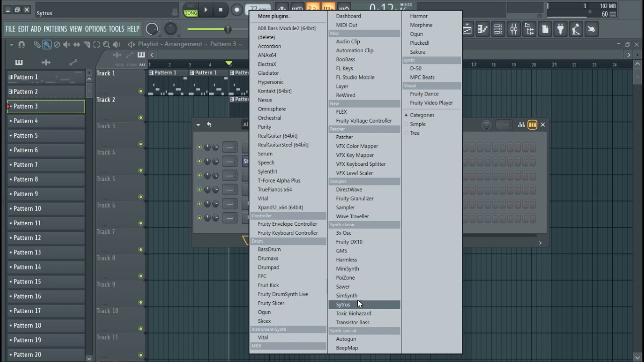
Task: Choose the select tool in playlist toolbar
Action: click(x=97, y=44)
